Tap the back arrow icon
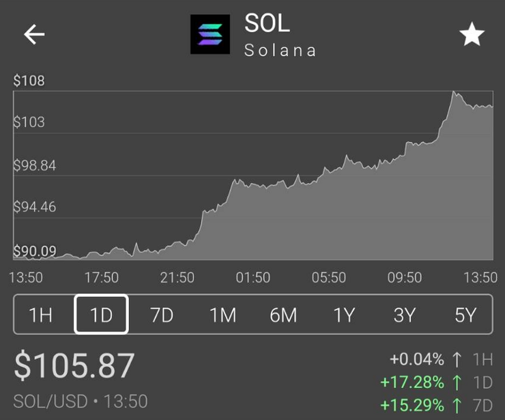The image size is (505, 420). (x=34, y=35)
